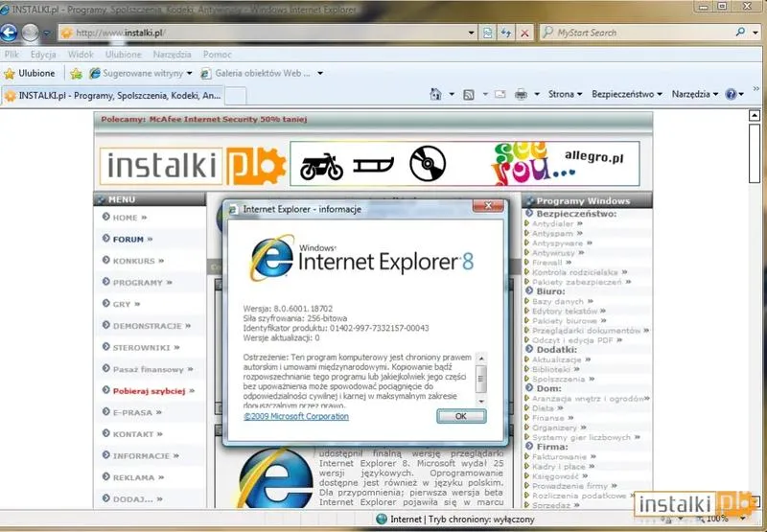767x532 pixels.
Task: Expand the address bar history dropdown arrow
Action: [x=471, y=33]
